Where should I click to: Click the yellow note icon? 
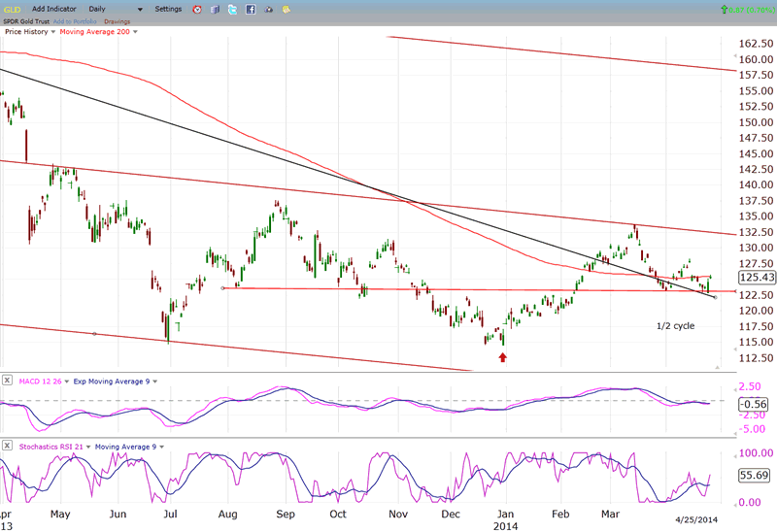[x=286, y=9]
